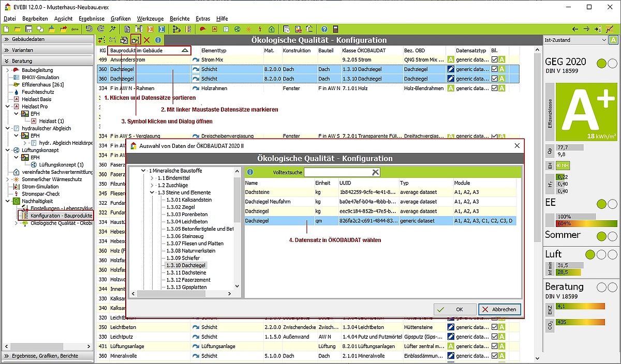Open the Berichte menu
Image resolution: width=621 pixels, height=364 pixels.
[180, 19]
